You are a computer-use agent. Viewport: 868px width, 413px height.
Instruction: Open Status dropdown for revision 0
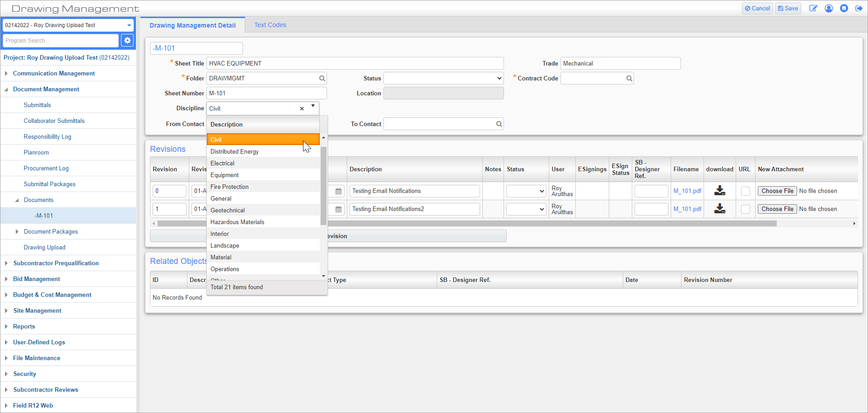[x=526, y=191]
